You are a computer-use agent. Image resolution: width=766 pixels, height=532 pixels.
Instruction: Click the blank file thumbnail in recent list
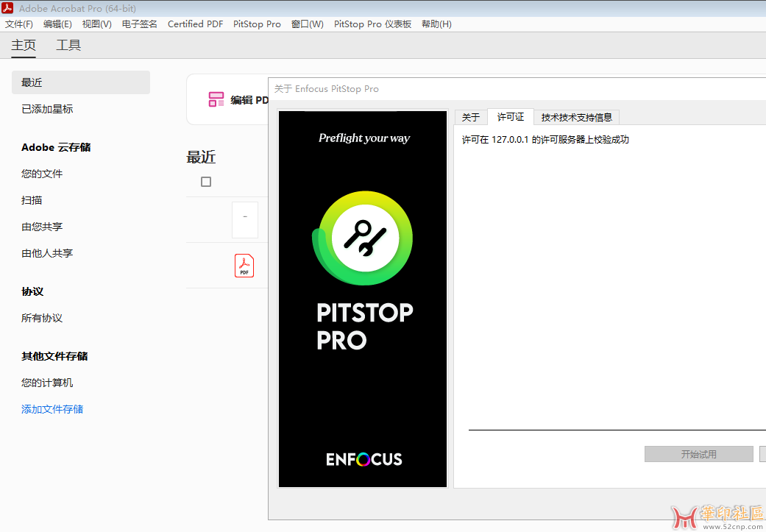pyautogui.click(x=245, y=220)
